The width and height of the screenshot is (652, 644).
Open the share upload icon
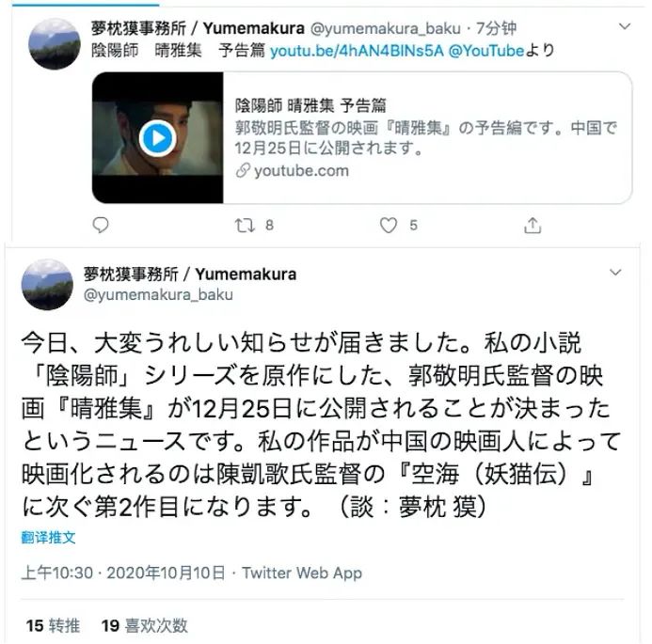click(x=533, y=226)
